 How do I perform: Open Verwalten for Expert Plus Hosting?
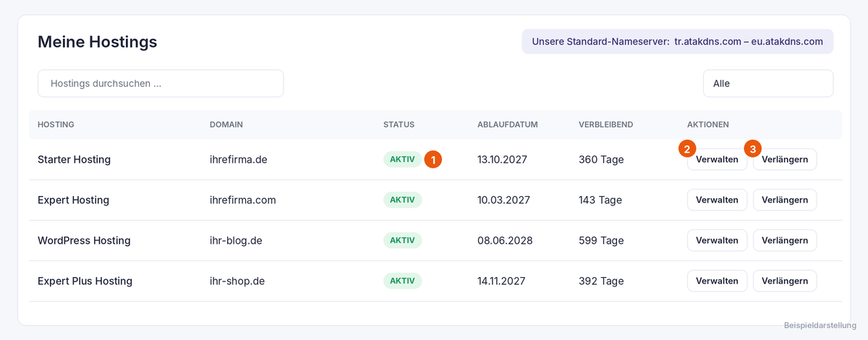pyautogui.click(x=717, y=281)
